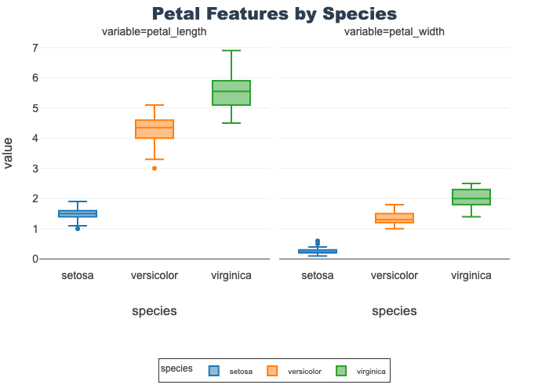Viewport: 549px width, 392px height.
Task: Click the setosa tick label under petal_width panel
Action: click(x=318, y=275)
